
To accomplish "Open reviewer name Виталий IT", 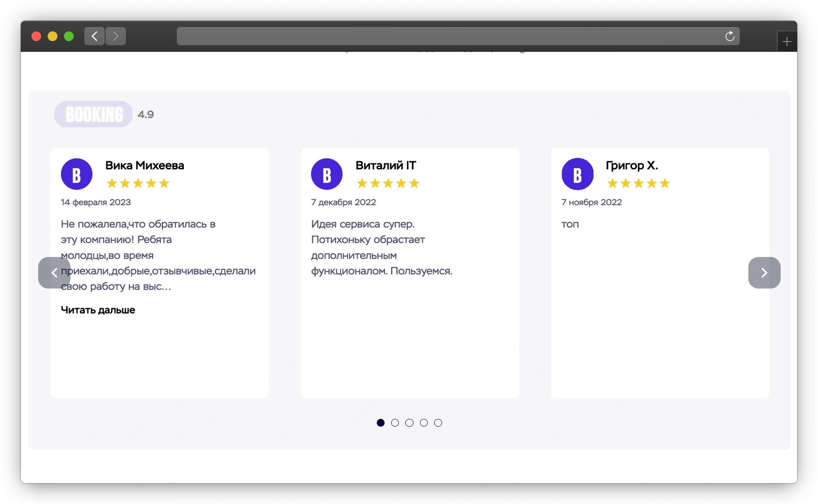I will (386, 165).
